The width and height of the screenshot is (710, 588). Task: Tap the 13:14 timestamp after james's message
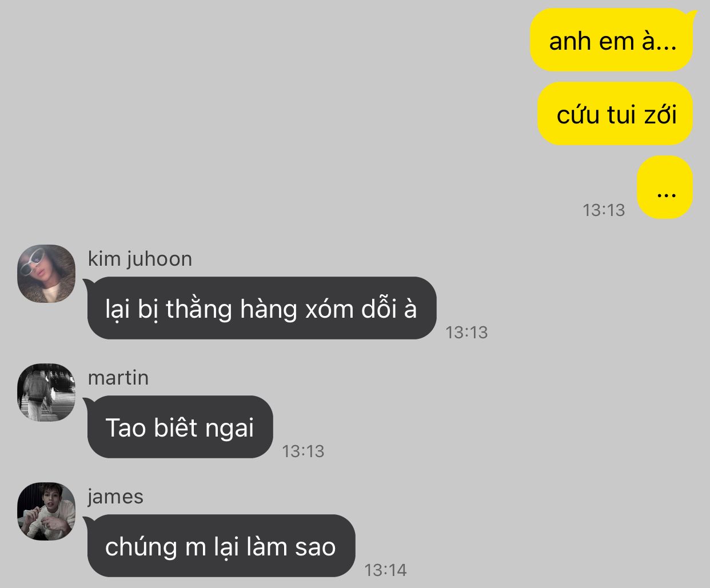[x=385, y=570]
